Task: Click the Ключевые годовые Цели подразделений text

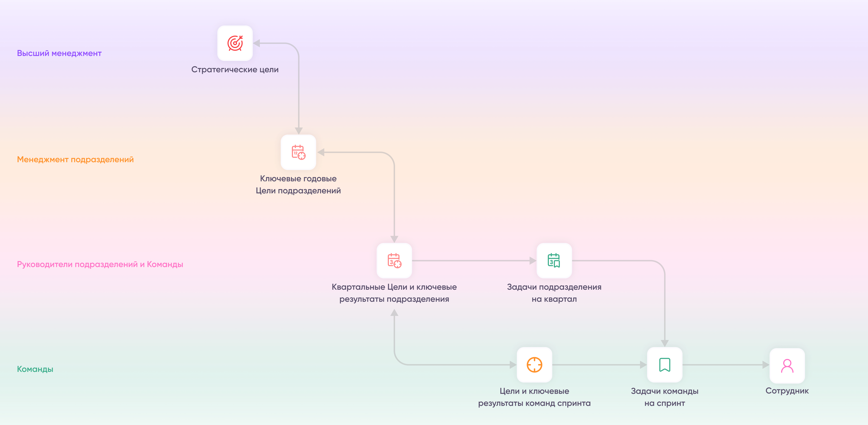Action: (298, 184)
